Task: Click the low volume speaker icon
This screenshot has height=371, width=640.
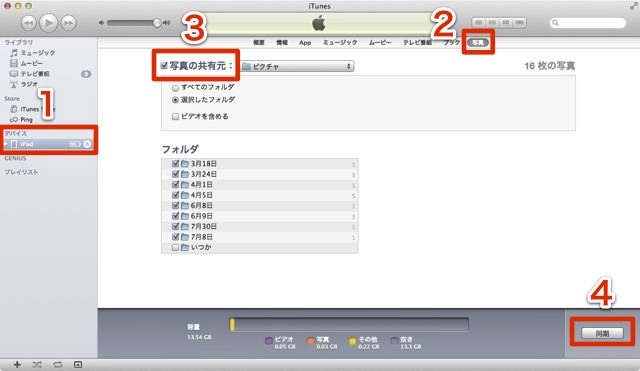Action: point(101,23)
